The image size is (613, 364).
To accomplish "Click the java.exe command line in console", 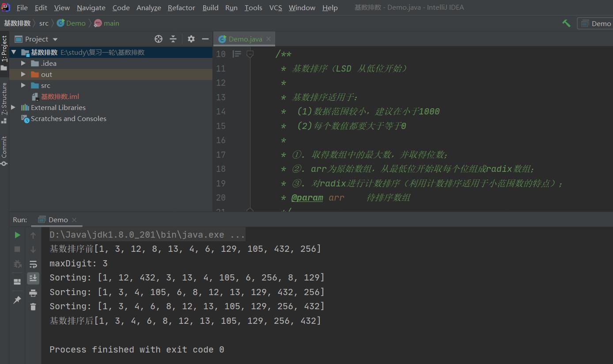I will pyautogui.click(x=147, y=235).
